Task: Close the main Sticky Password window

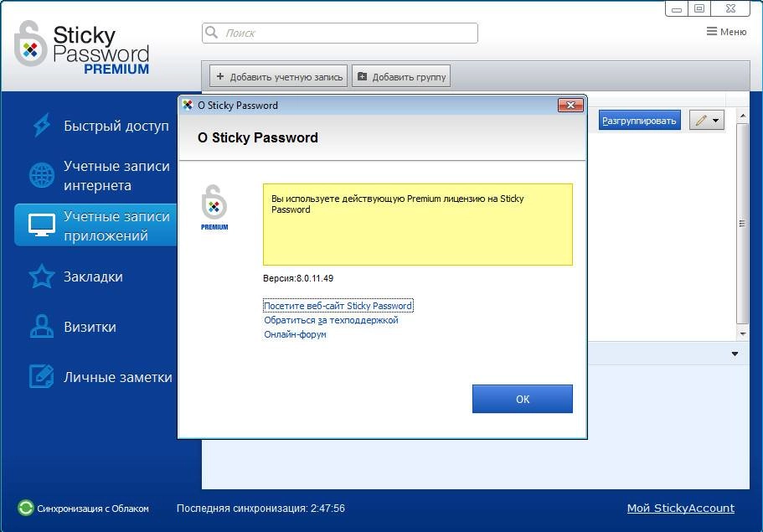Action: [730, 8]
